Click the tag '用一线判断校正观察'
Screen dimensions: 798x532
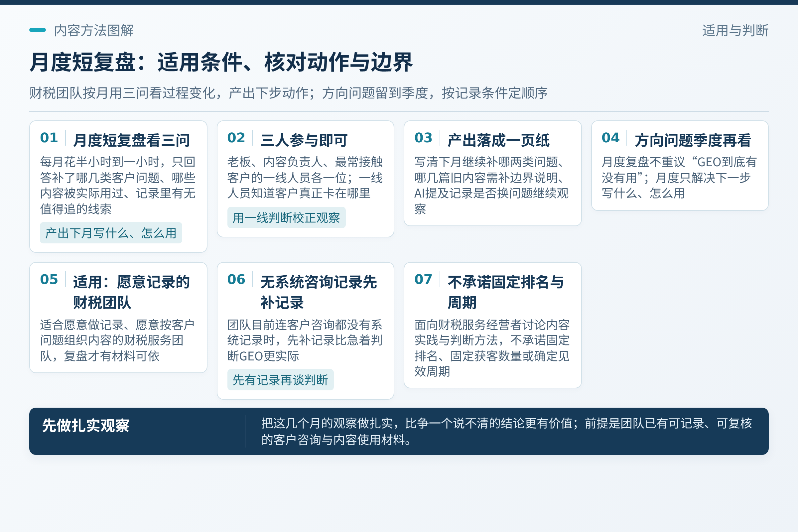[x=286, y=217]
